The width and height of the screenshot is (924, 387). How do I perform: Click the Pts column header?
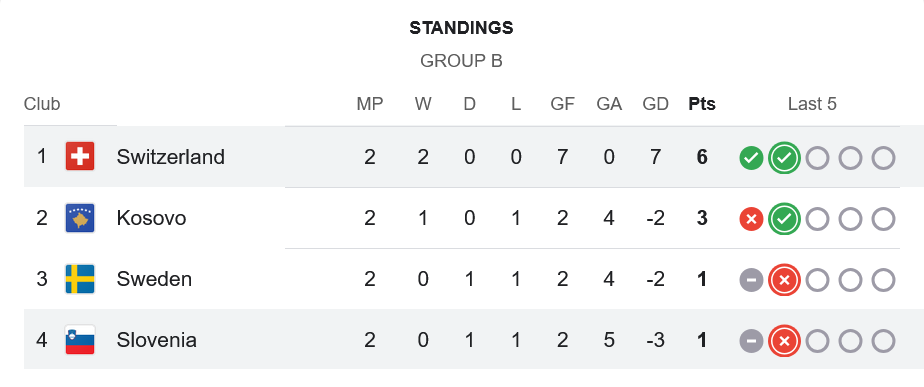[702, 104]
